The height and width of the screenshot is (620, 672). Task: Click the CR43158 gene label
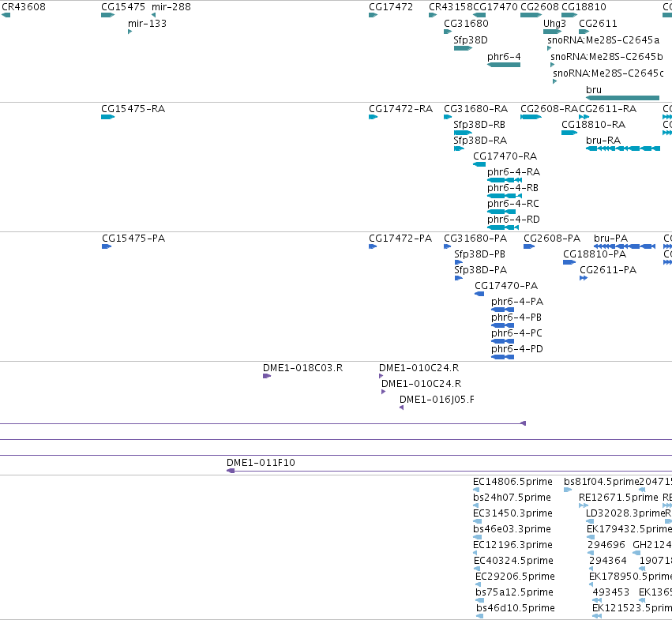point(450,7)
